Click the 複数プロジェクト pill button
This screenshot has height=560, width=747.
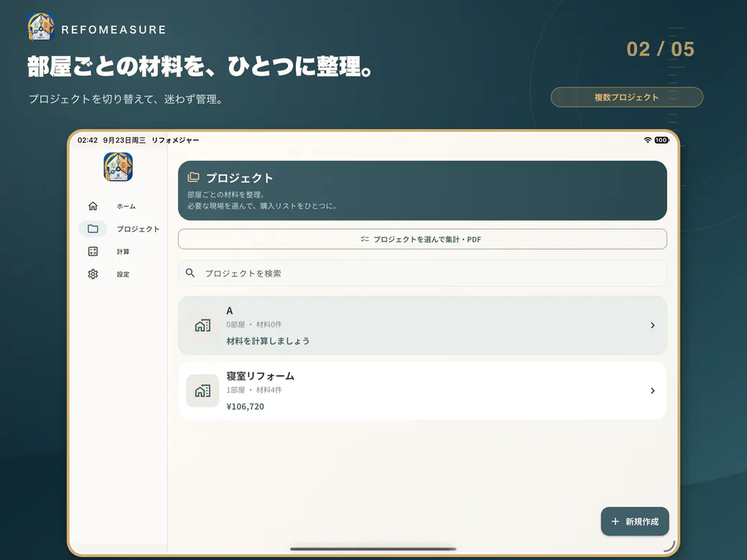coord(626,97)
